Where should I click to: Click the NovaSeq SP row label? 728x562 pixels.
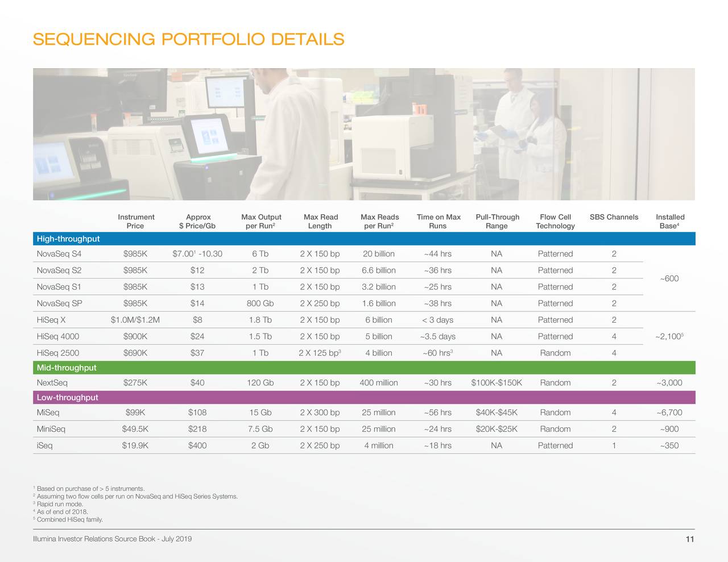point(59,303)
